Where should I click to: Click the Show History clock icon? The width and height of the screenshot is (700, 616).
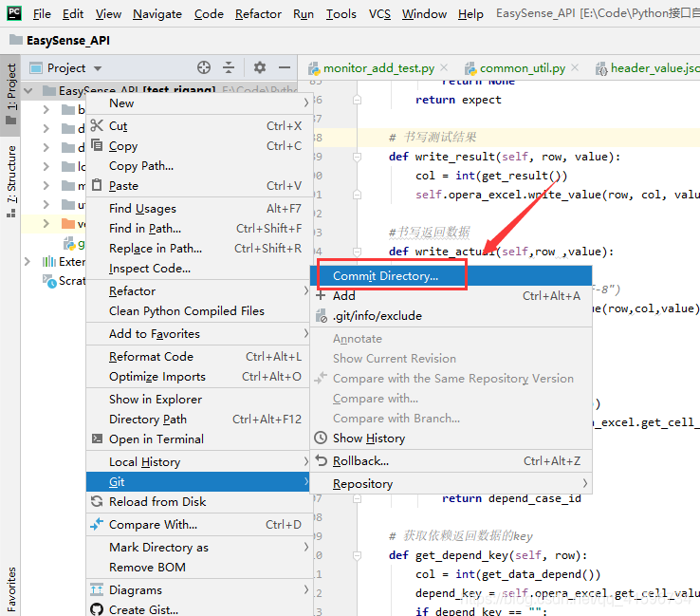321,438
